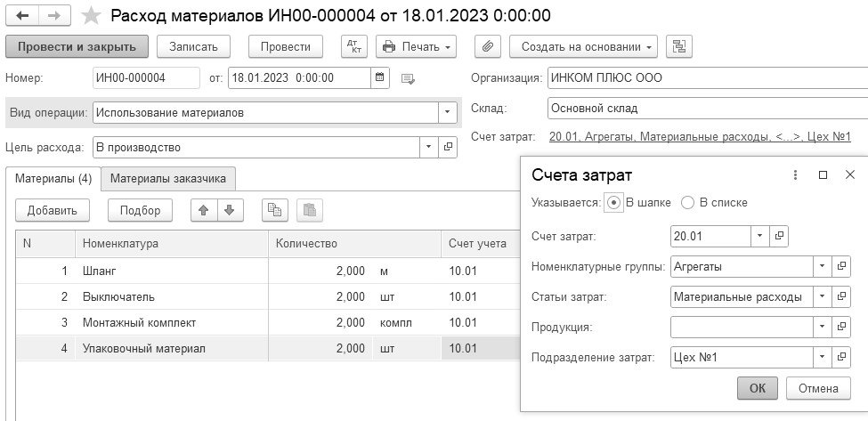Open Номенклатурные группы item form icon

841,267
